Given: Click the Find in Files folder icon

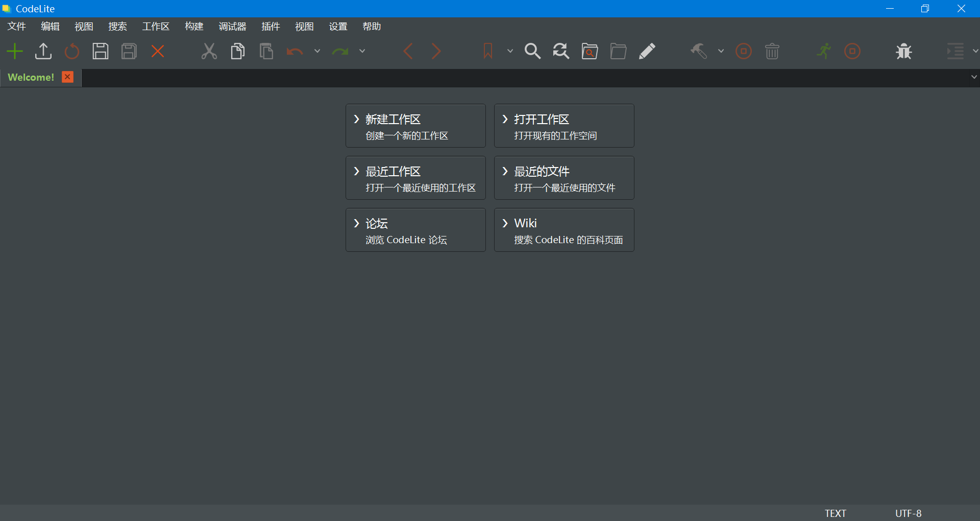Looking at the screenshot, I should [x=590, y=51].
